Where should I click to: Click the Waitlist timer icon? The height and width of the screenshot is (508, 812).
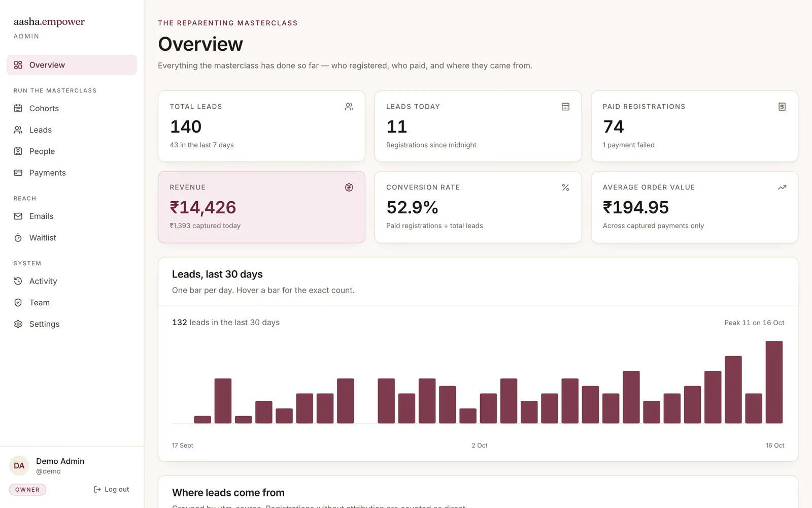(x=18, y=238)
